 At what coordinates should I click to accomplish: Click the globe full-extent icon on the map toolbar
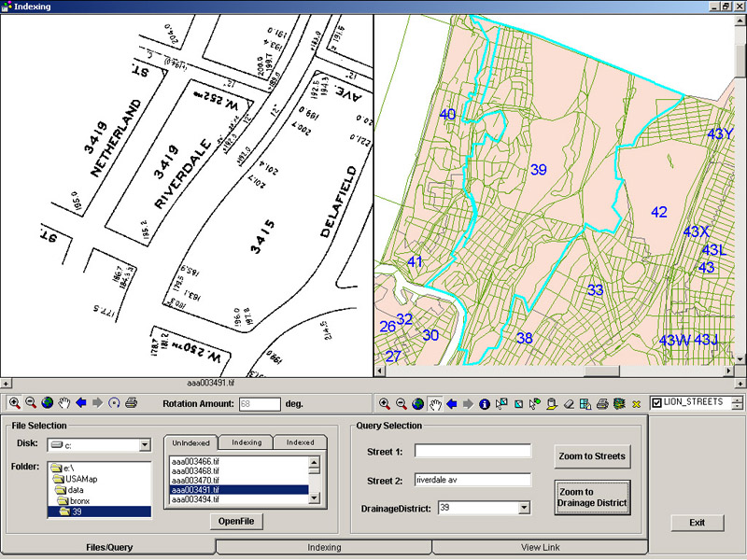(417, 404)
